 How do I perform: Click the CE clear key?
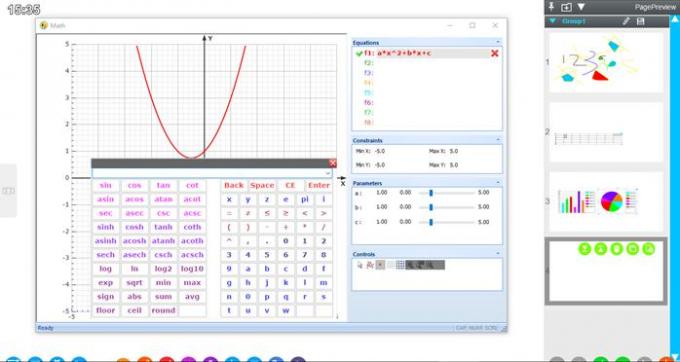point(290,186)
